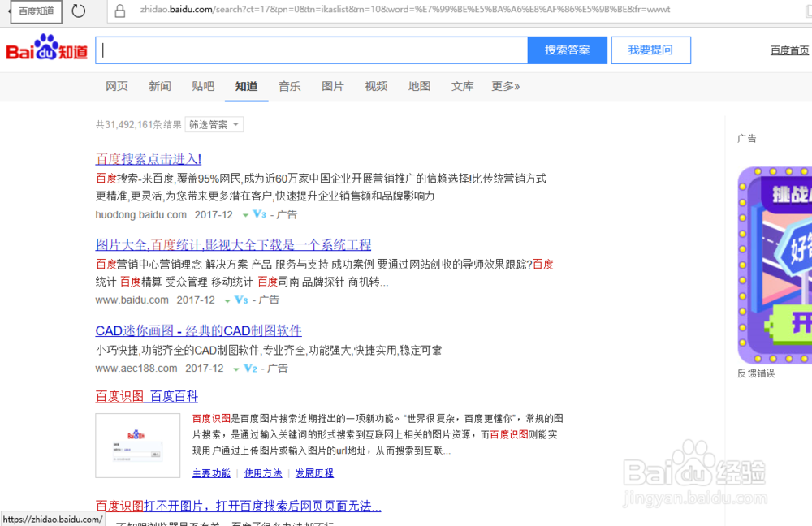View site security info via the lock icon
Image resolution: width=812 pixels, height=526 pixels.
pos(119,11)
